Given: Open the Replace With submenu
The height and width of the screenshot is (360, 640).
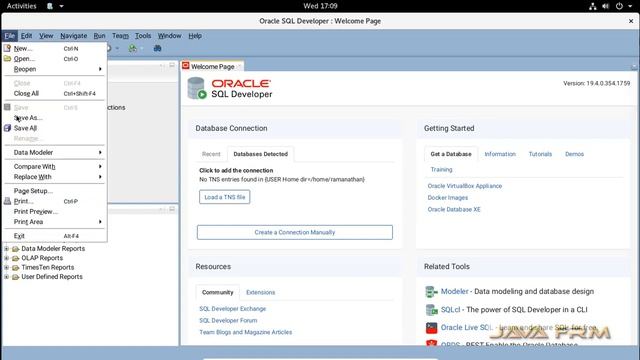Looking at the screenshot, I should [x=54, y=177].
